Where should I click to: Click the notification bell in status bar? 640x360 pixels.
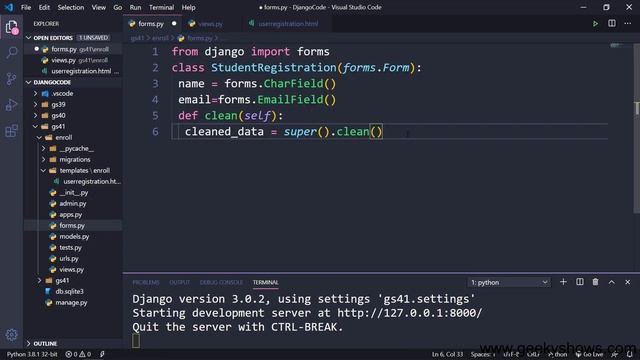[x=630, y=354]
